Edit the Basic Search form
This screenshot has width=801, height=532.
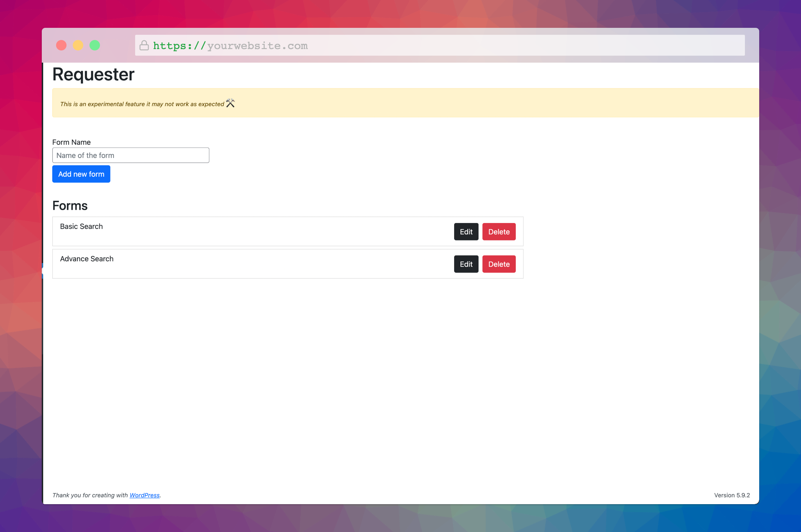click(466, 232)
